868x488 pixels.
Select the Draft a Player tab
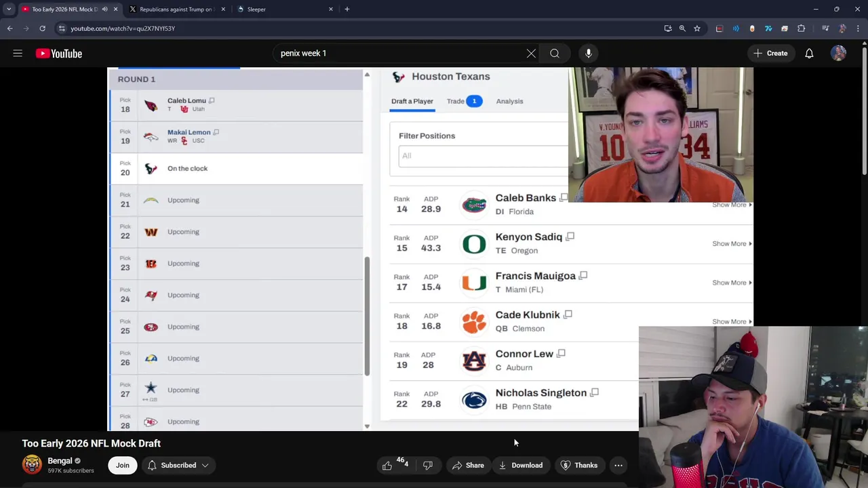pyautogui.click(x=412, y=101)
